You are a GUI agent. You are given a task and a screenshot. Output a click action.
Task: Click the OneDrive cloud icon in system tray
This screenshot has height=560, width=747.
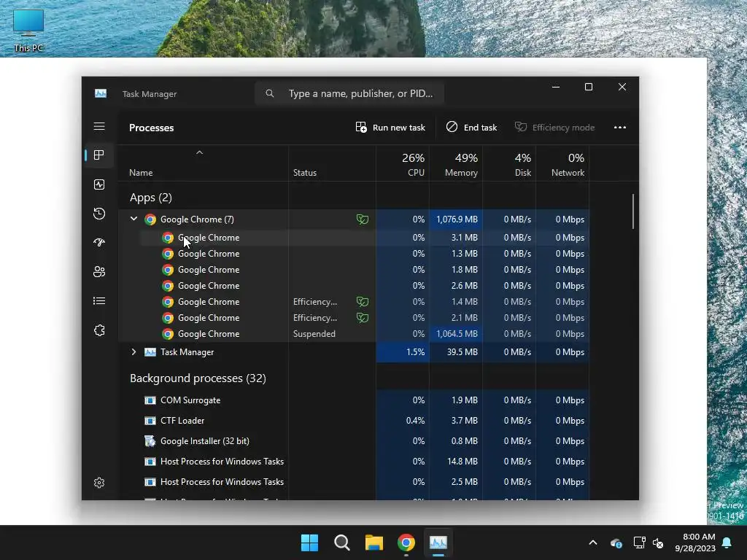click(616, 542)
